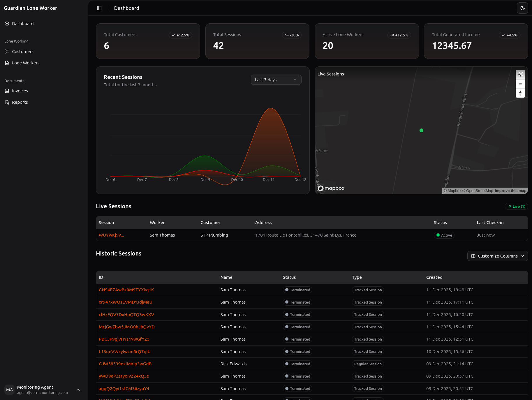Open the Last 7 days dropdown
The height and width of the screenshot is (400, 532).
point(276,80)
